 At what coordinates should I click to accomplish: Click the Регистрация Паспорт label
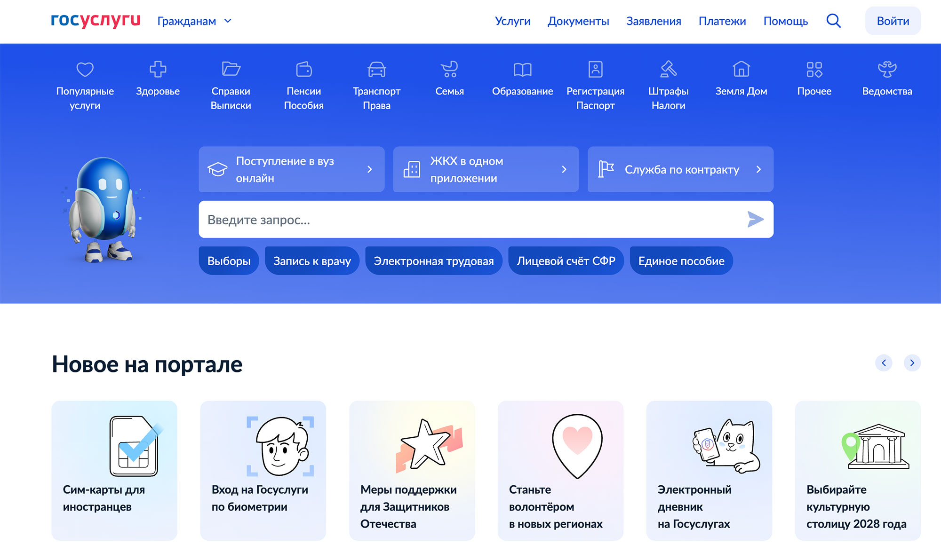(x=596, y=98)
